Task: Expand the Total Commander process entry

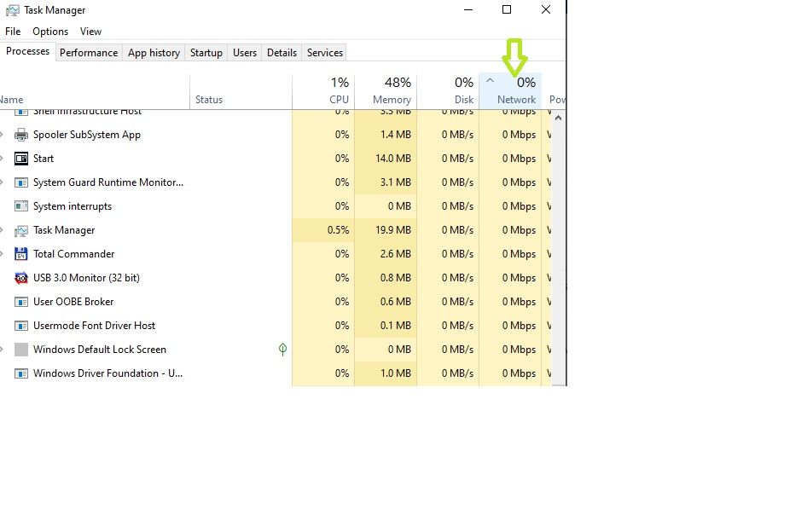Action: tap(2, 254)
